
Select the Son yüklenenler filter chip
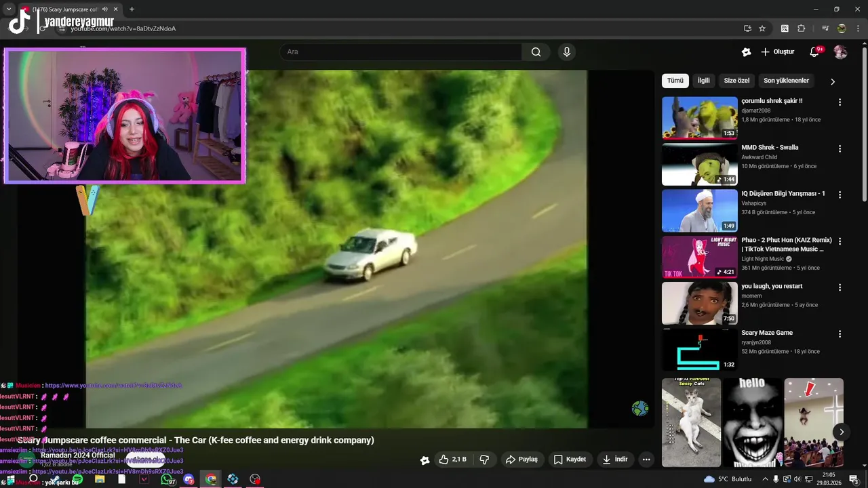pos(786,81)
